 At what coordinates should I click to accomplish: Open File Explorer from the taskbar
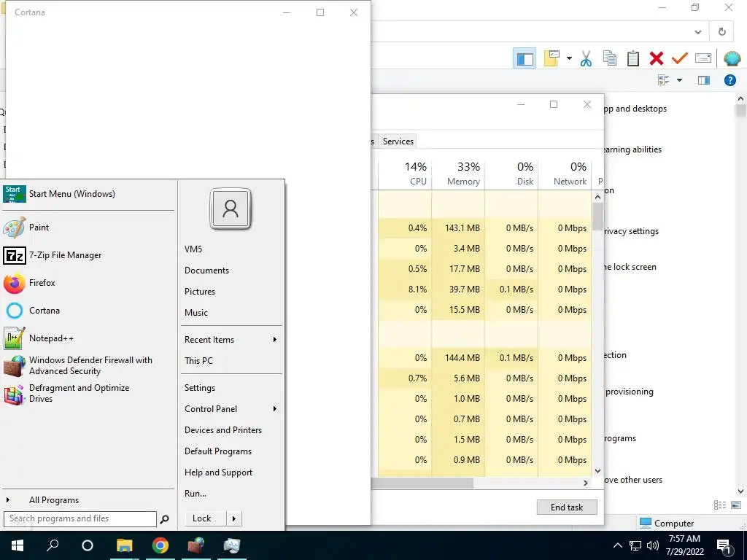click(124, 545)
